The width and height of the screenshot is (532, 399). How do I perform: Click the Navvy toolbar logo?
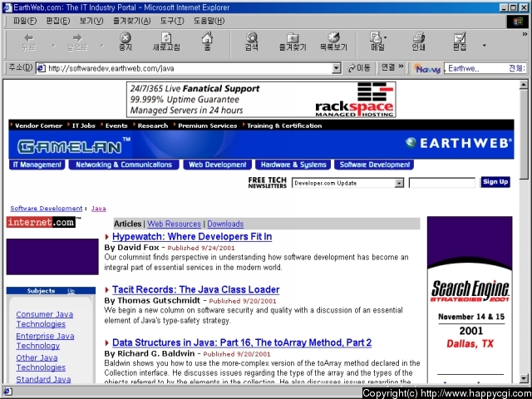point(426,68)
